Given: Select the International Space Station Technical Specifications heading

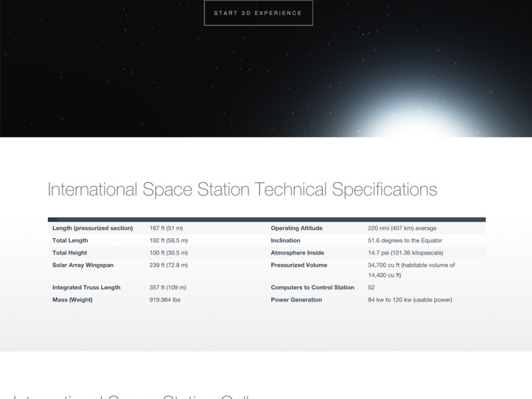Looking at the screenshot, I should coord(242,190).
